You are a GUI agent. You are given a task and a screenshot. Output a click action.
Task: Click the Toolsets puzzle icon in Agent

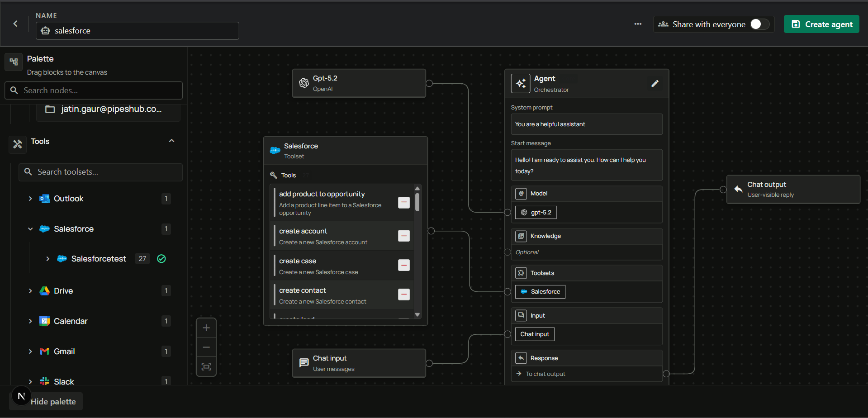coord(521,273)
